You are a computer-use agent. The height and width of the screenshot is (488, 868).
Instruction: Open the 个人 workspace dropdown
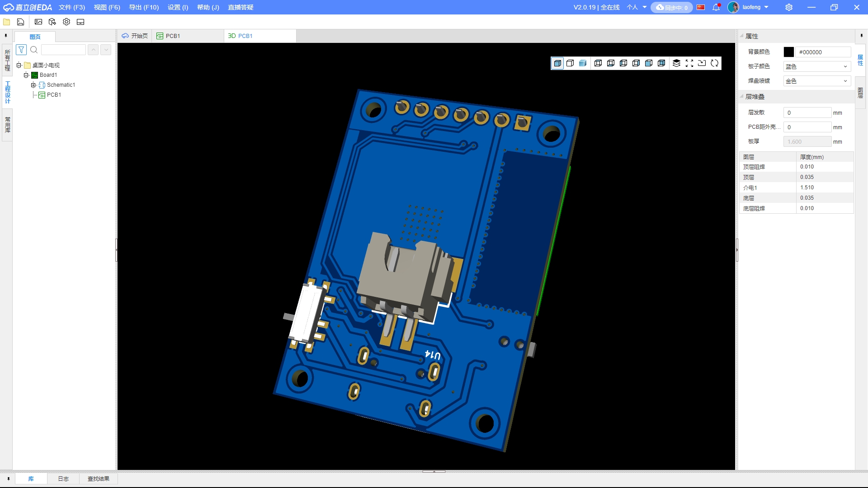pos(637,7)
